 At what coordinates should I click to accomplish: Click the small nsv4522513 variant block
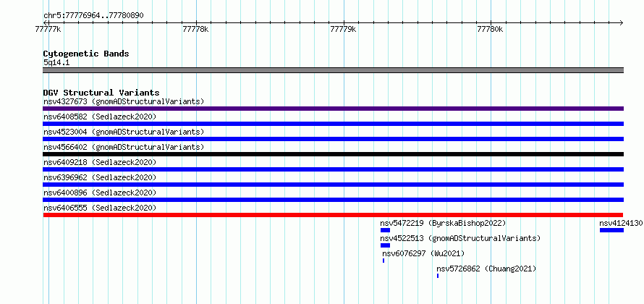(385, 245)
